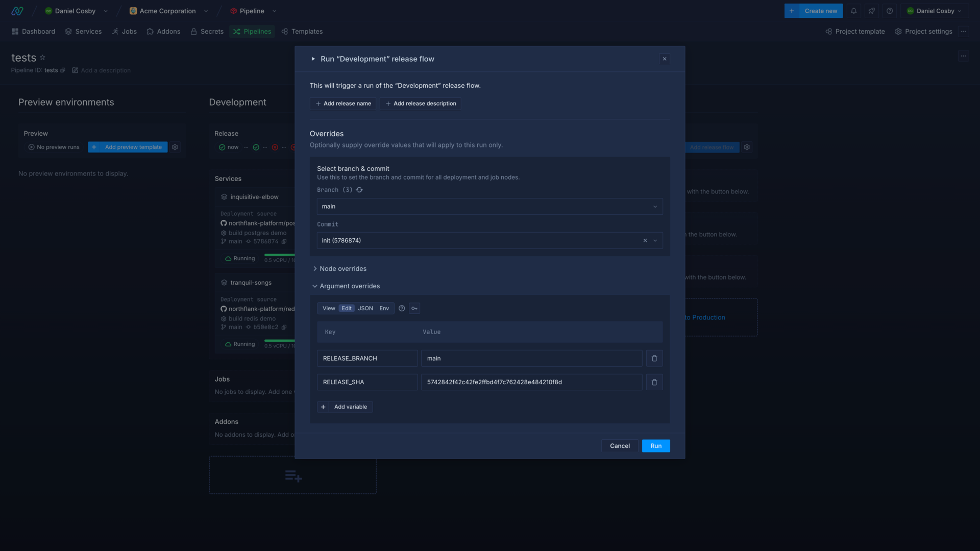Close the Run release flow dialog
This screenshot has height=551, width=980.
point(665,59)
